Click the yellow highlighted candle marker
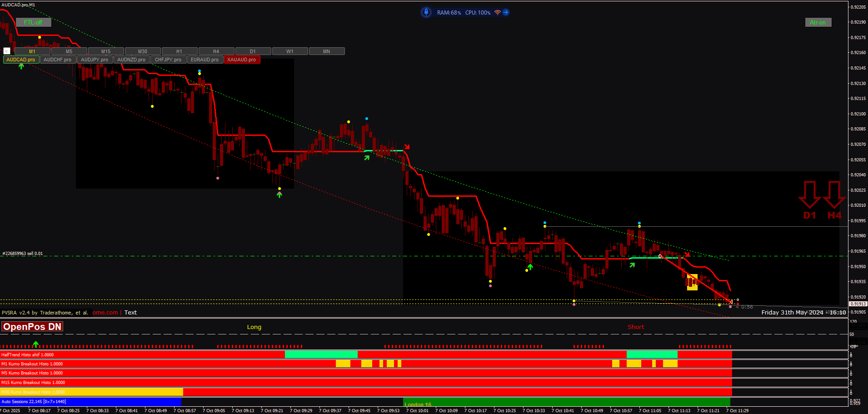 tap(692, 282)
